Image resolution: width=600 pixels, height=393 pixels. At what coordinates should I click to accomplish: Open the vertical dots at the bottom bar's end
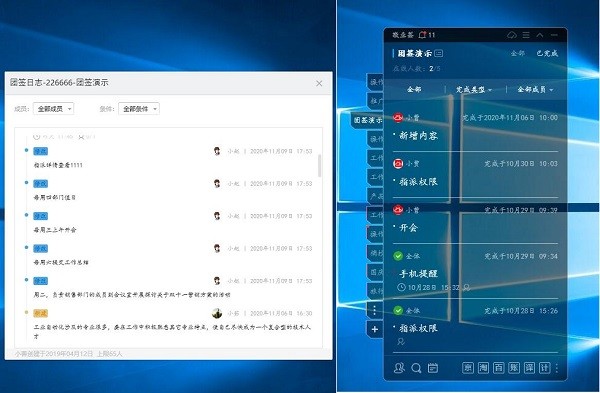556,368
